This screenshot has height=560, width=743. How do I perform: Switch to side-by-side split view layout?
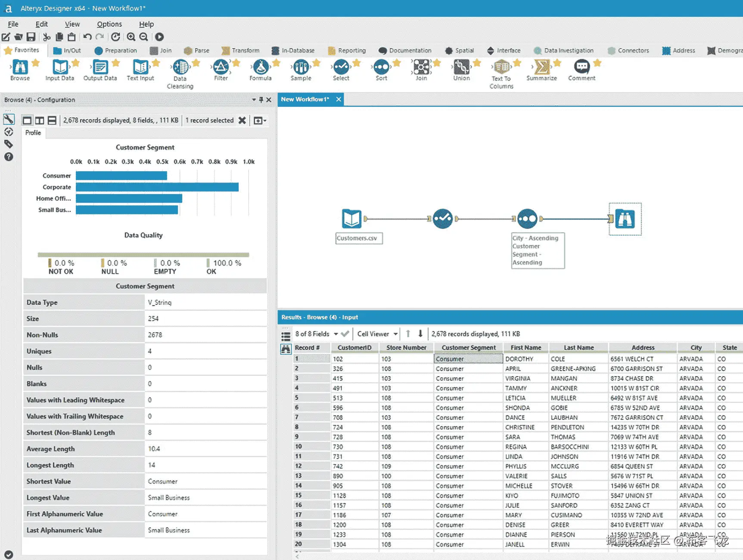40,121
